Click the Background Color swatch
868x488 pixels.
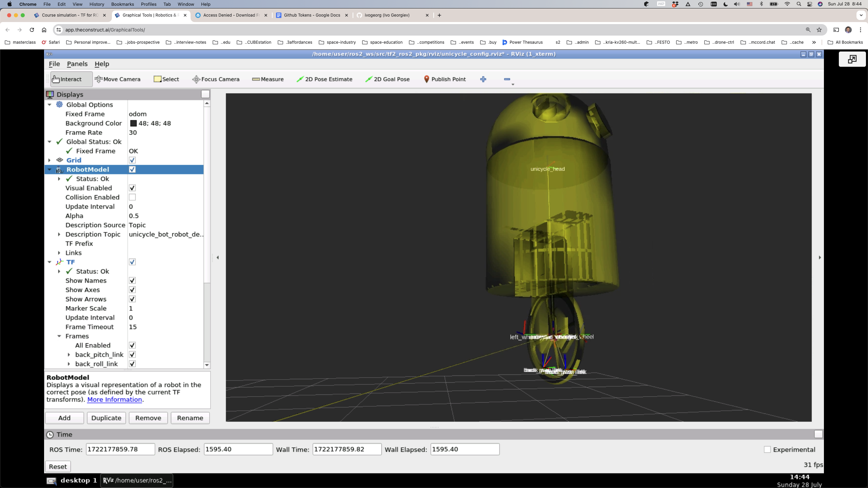tap(133, 123)
